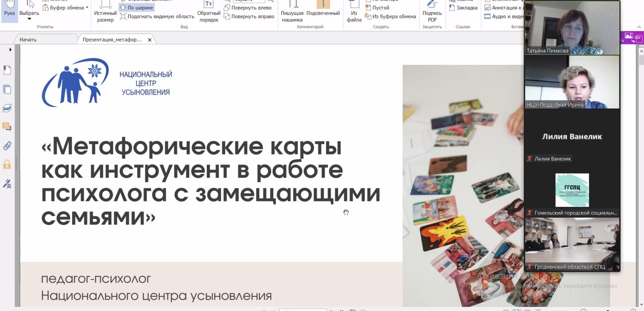Select the Рука (Hand) tool

click(9, 11)
